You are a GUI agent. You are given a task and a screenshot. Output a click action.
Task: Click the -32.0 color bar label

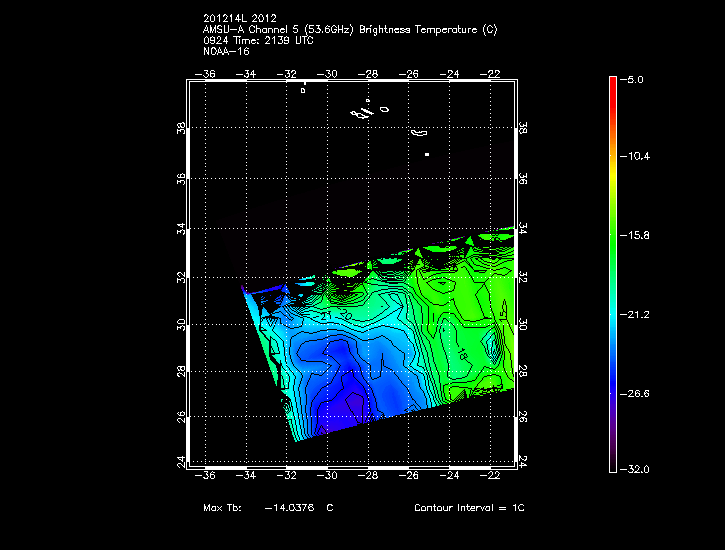click(636, 469)
